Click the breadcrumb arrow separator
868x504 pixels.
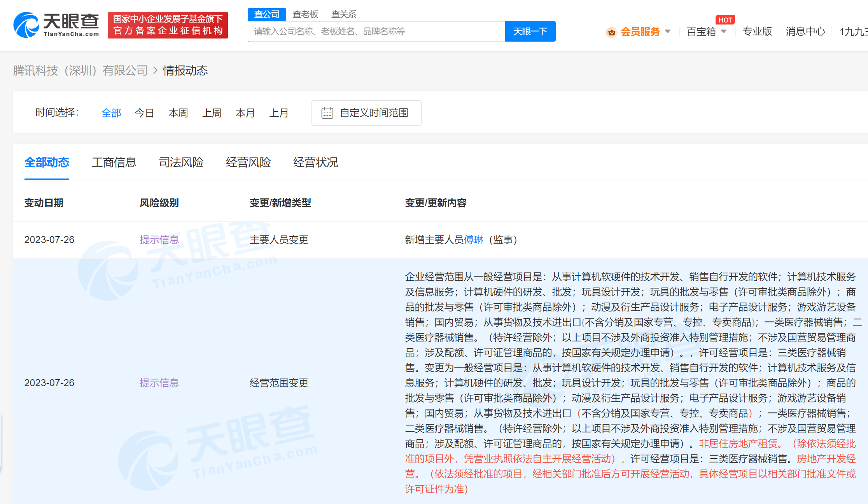[x=155, y=70]
